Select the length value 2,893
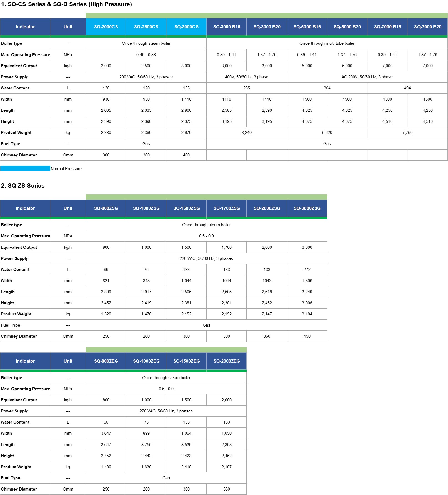Viewport: 448px width, 495px height. pyautogui.click(x=226, y=445)
